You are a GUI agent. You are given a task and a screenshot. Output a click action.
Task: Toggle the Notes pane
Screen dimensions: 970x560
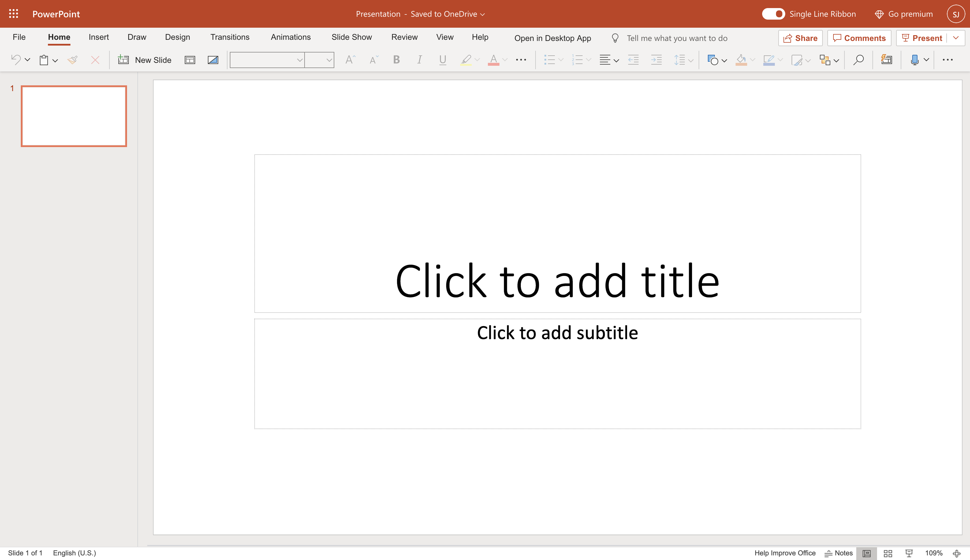839,553
